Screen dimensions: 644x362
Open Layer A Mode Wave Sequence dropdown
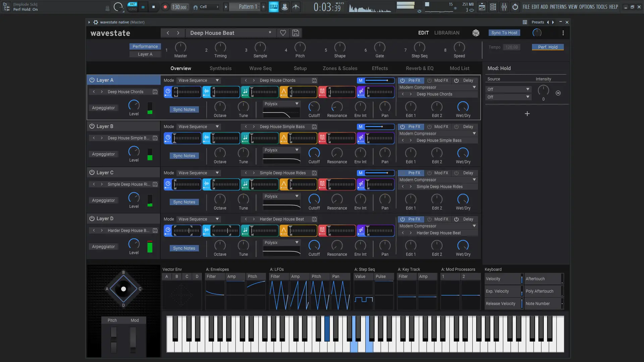tap(199, 80)
